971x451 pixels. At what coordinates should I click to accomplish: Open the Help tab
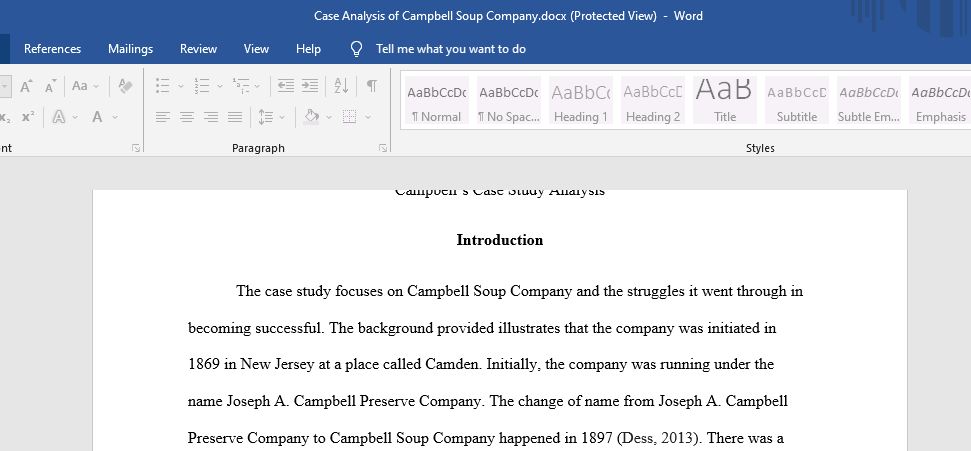[308, 49]
